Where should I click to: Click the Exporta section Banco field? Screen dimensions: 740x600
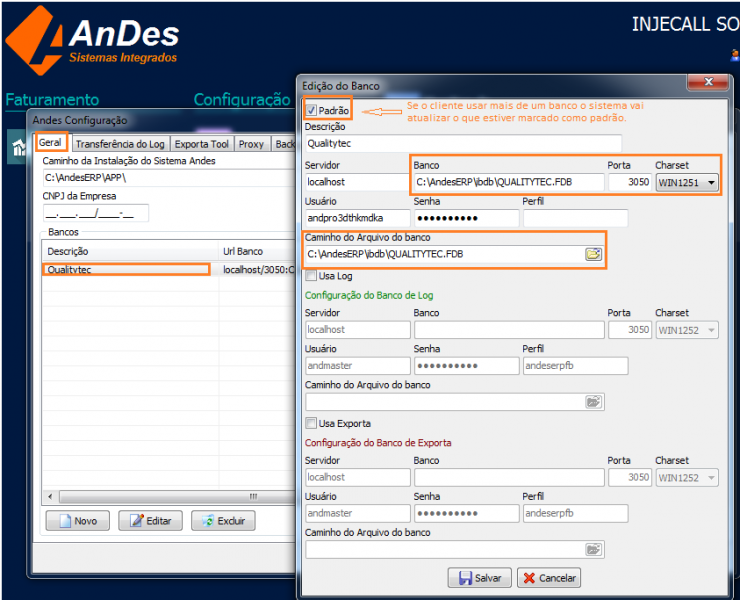509,477
